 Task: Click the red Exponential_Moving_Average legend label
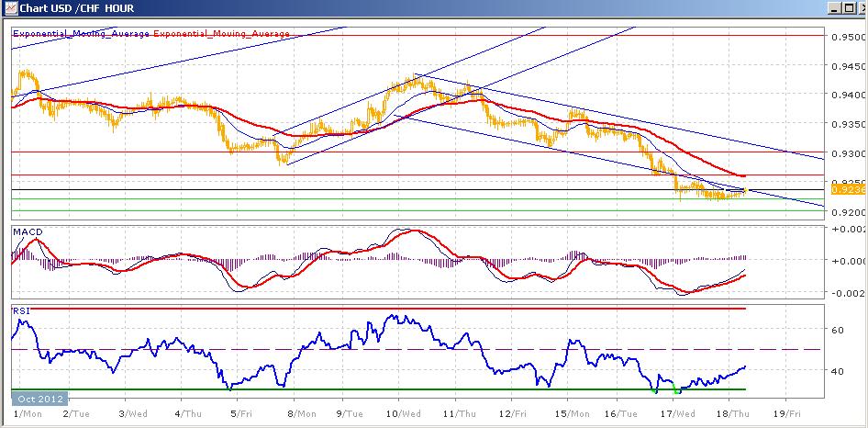pyautogui.click(x=221, y=34)
